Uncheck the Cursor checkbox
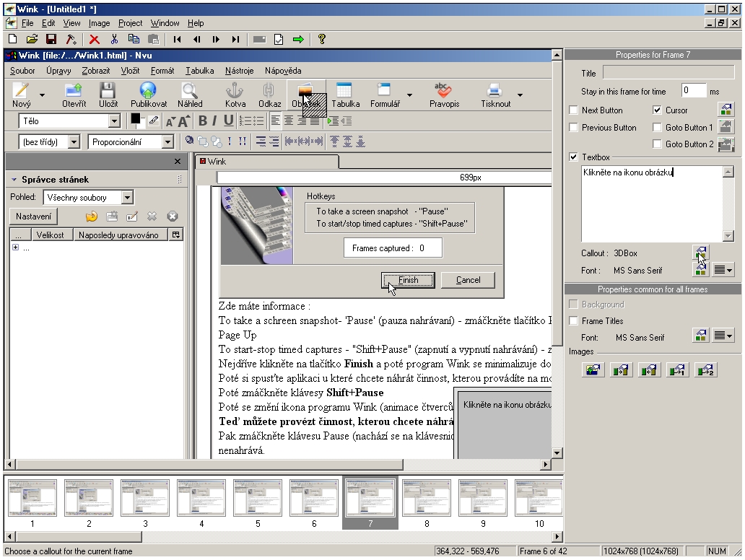This screenshot has height=560, width=745. (x=657, y=110)
